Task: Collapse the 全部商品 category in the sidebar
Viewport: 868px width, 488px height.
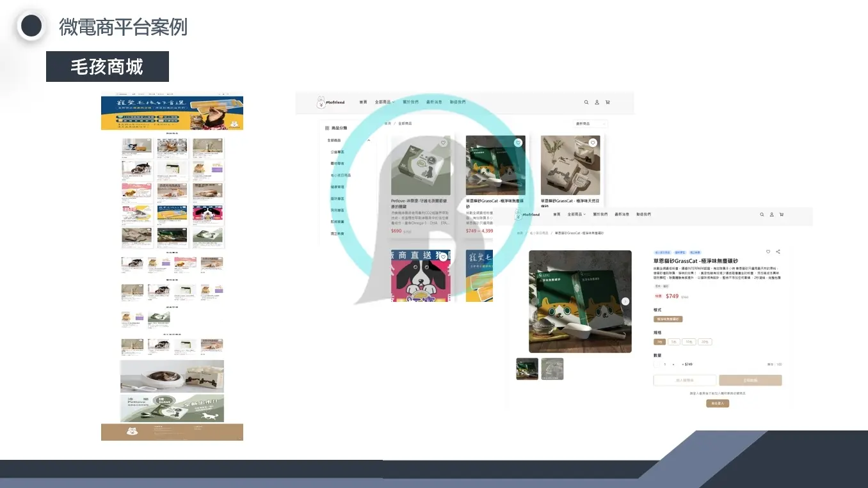Action: pos(369,140)
